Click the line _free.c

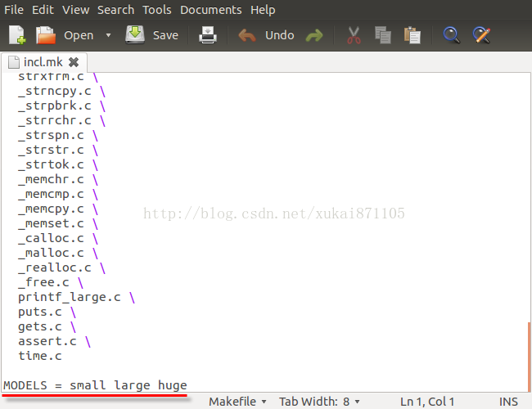click(51, 282)
